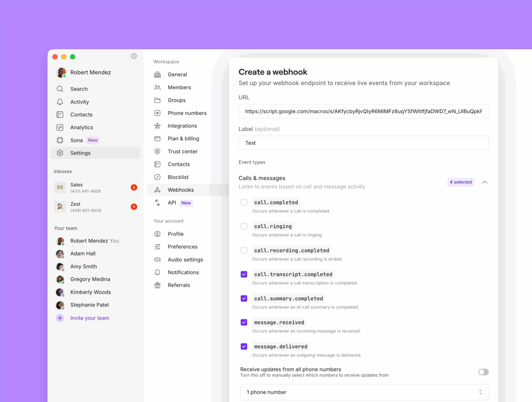Image resolution: width=532 pixels, height=402 pixels.
Task: Click the Blocklist icon
Action: [x=157, y=177]
